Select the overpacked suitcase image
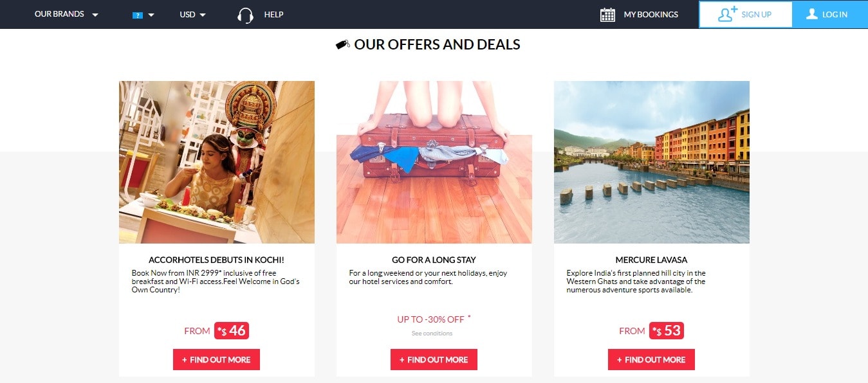 434,162
